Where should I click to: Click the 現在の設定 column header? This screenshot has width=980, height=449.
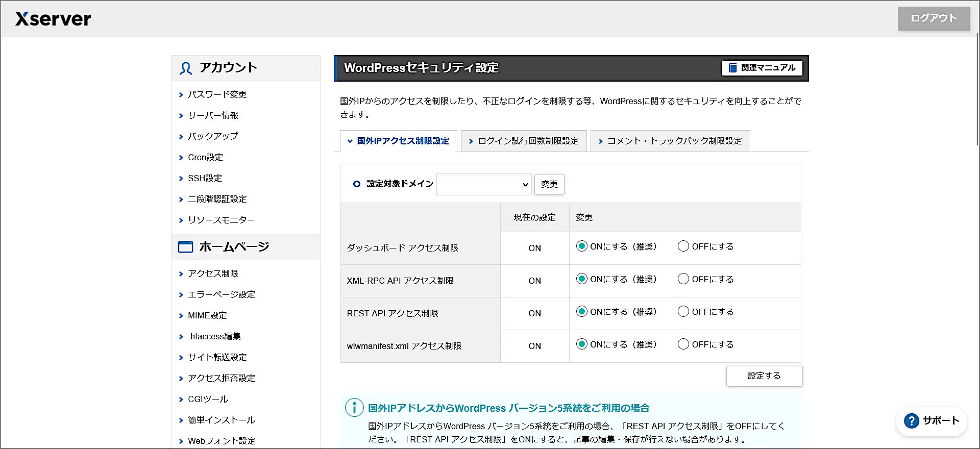(534, 217)
